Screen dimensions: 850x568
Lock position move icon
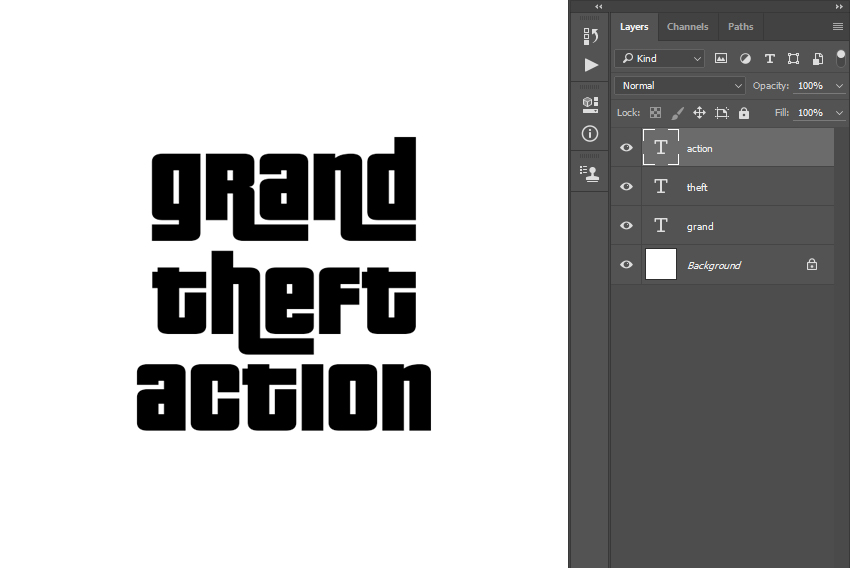coord(699,113)
